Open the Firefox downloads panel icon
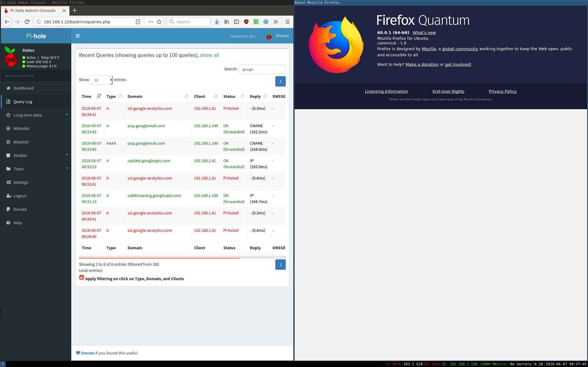This screenshot has height=367, width=588. 217,22
